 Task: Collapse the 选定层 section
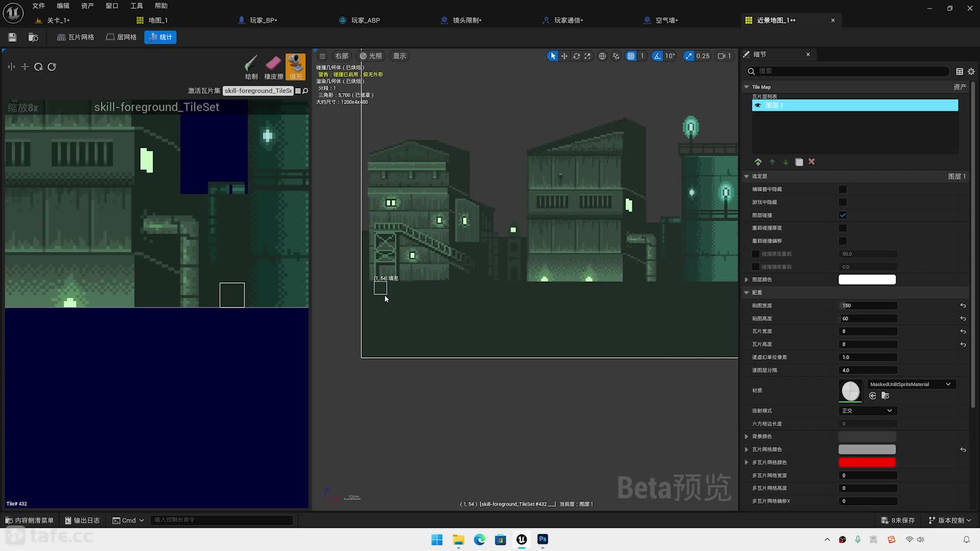(x=747, y=177)
